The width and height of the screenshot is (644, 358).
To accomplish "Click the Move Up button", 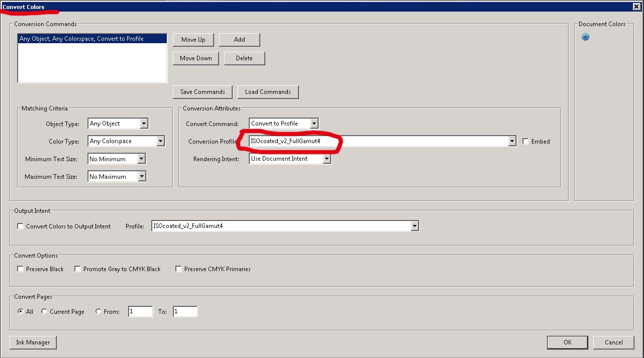I will (x=193, y=40).
